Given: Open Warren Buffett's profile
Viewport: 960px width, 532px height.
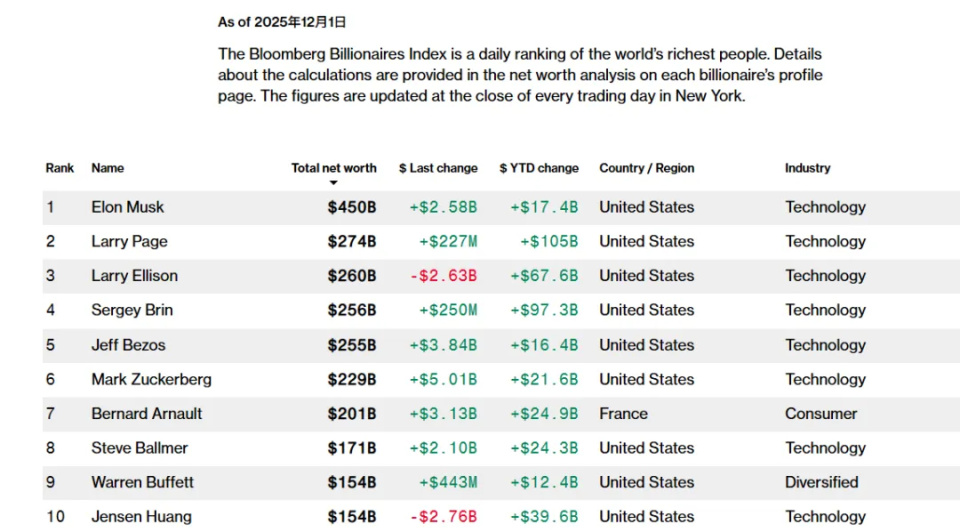Looking at the screenshot, I should [143, 482].
